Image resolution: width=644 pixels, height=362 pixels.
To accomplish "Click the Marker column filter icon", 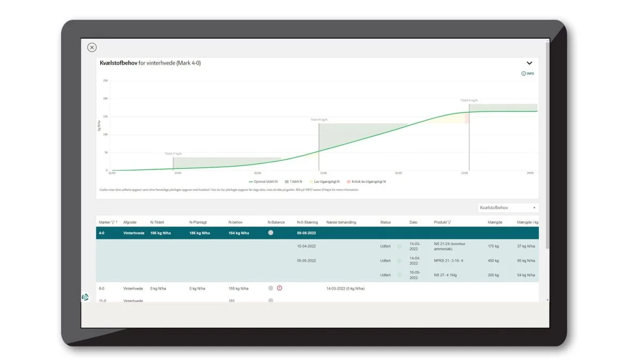I will pyautogui.click(x=113, y=223).
